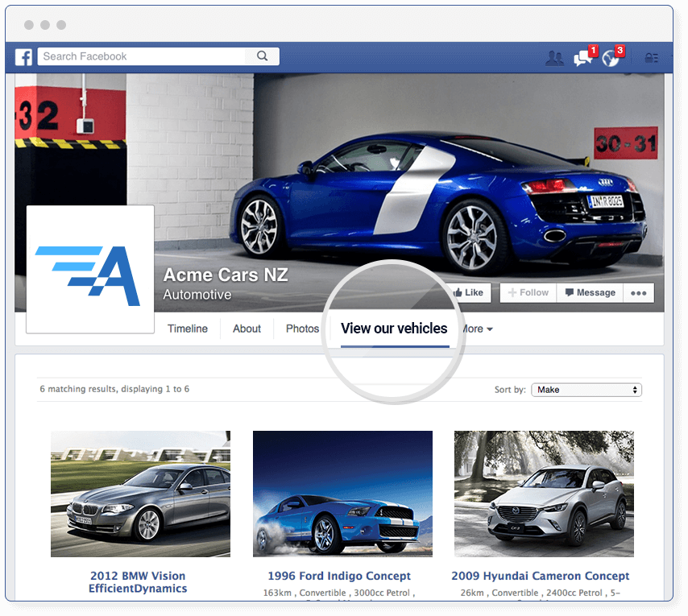The width and height of the screenshot is (688, 616).
Task: Click the search magnifier icon
Action: pos(263,56)
